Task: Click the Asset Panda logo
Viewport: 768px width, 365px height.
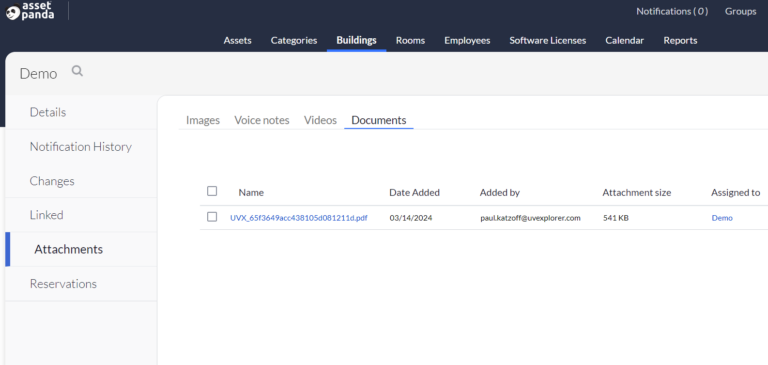Action: click(x=30, y=11)
